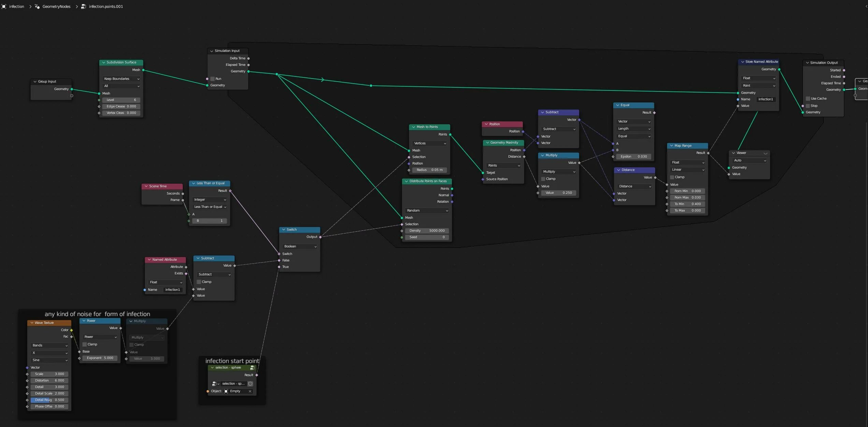Click the GeometryNodes modifier icon in breadcrumb
The height and width of the screenshot is (427, 868).
point(37,6)
